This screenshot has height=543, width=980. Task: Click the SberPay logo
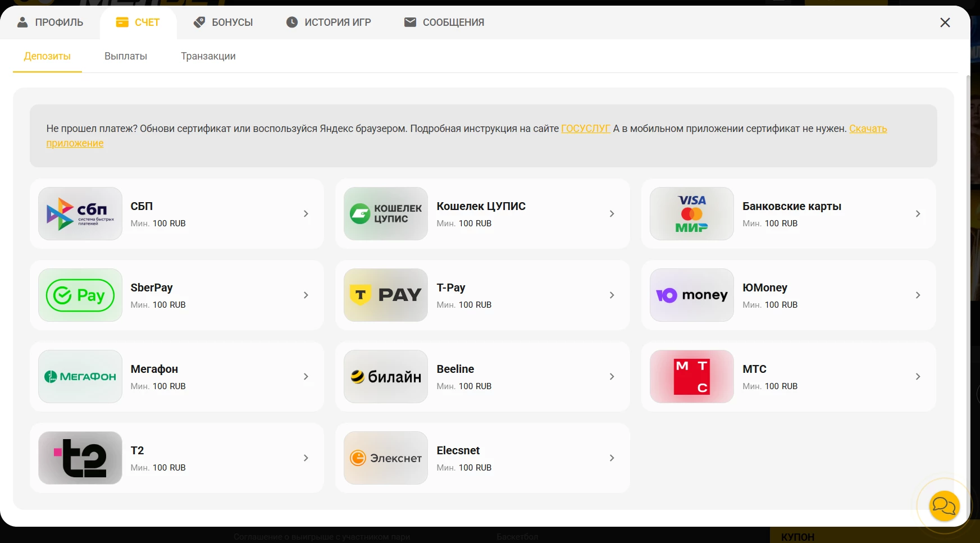80,295
